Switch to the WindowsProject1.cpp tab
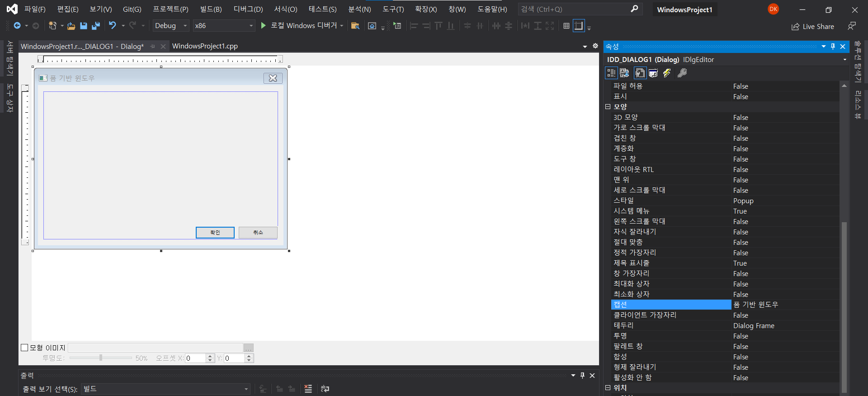Screen dimensions: 868x396 coord(205,46)
